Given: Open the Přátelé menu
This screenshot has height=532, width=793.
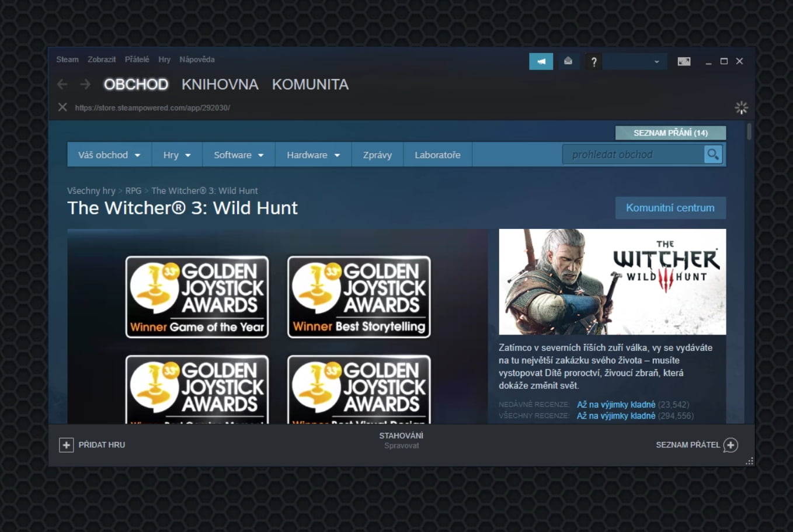Looking at the screenshot, I should coord(137,60).
